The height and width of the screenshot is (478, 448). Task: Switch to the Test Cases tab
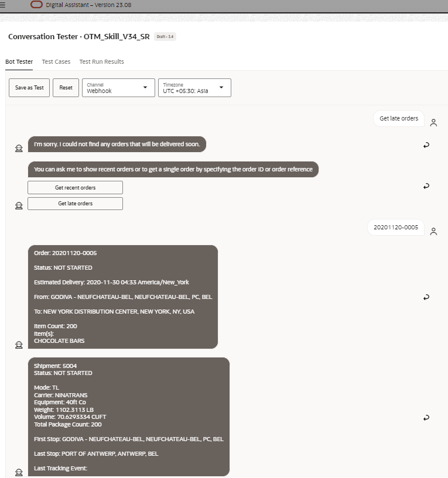point(56,61)
